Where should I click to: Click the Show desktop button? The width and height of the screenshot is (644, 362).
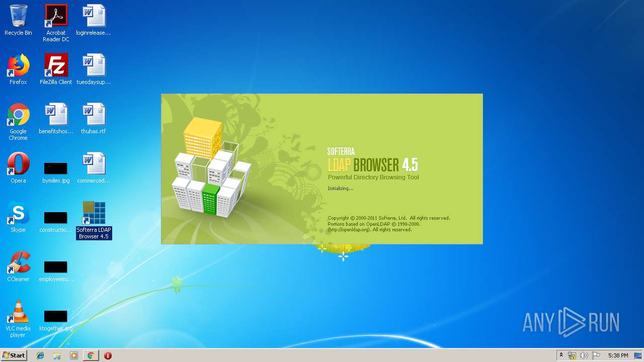coord(638,355)
